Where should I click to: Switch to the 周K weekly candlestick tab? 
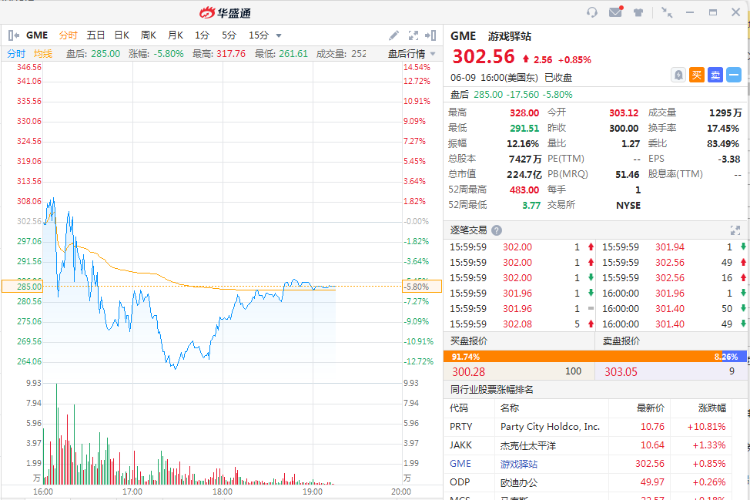coord(148,35)
